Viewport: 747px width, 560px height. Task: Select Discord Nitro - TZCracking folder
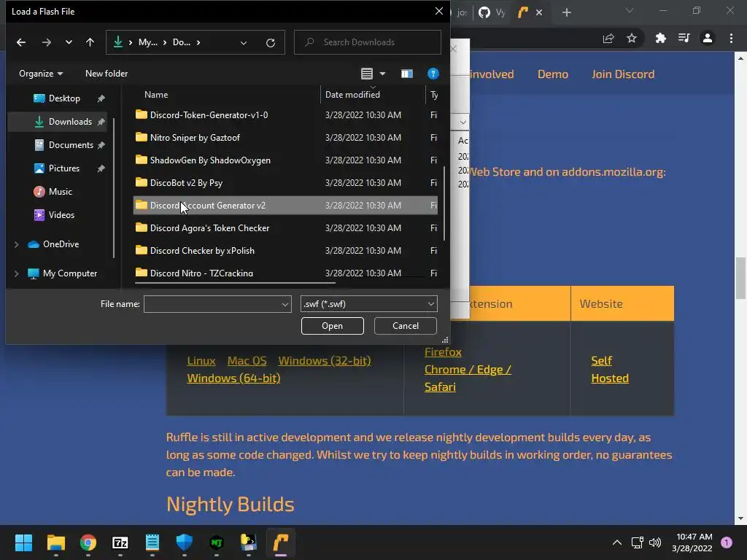[x=285, y=273]
